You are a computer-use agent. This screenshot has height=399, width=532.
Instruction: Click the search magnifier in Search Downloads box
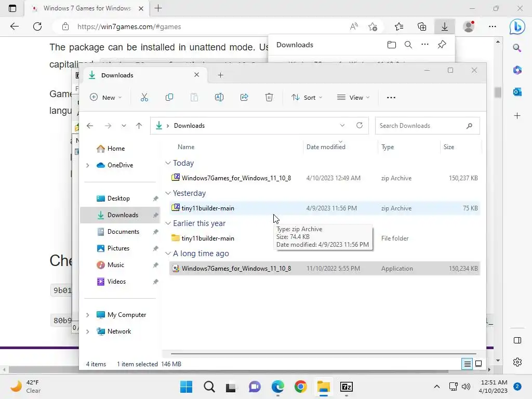pos(469,126)
